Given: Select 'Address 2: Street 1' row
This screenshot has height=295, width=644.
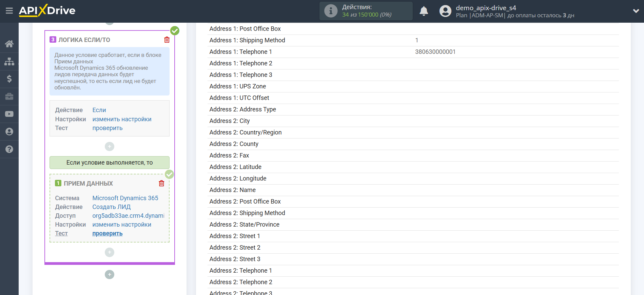Looking at the screenshot, I should [413, 236].
